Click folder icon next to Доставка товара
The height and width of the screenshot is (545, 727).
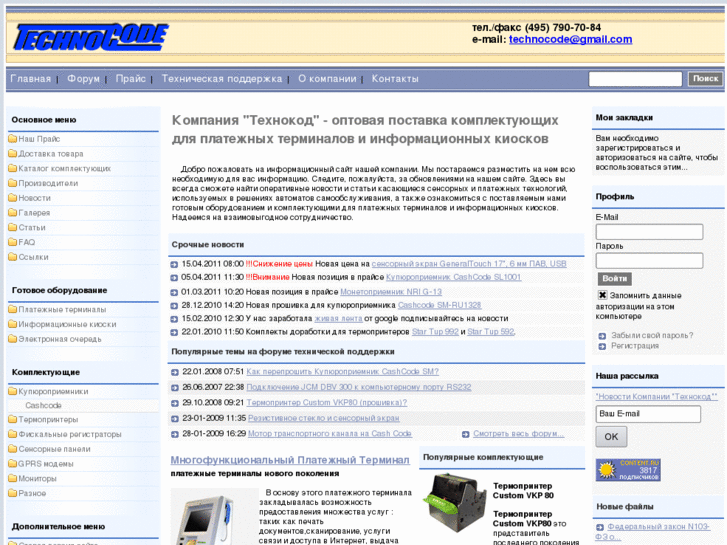click(x=13, y=154)
